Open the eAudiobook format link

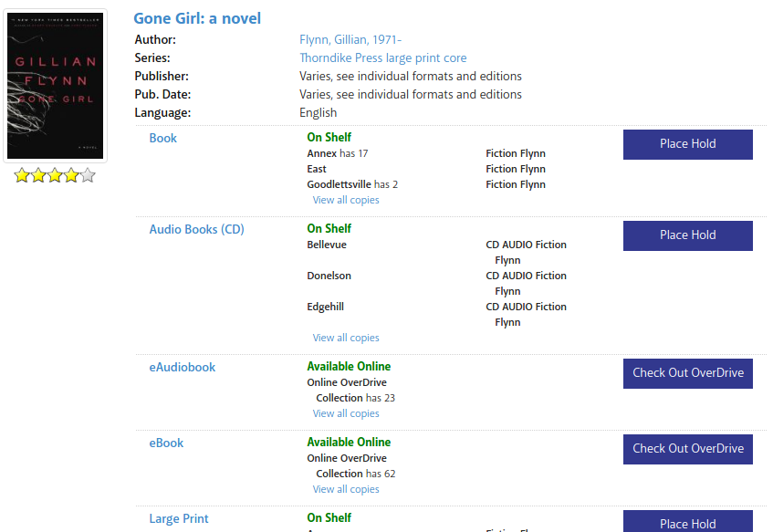pos(182,368)
